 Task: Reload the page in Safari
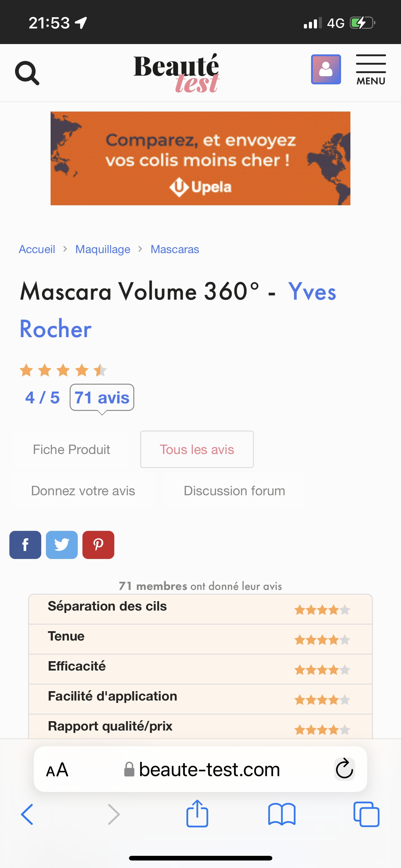[344, 769]
